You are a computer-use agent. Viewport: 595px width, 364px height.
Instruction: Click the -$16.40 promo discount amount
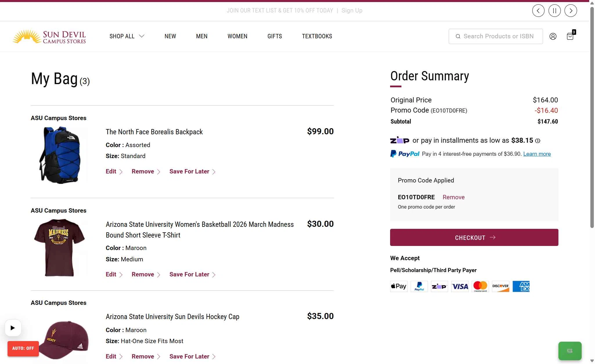546,111
